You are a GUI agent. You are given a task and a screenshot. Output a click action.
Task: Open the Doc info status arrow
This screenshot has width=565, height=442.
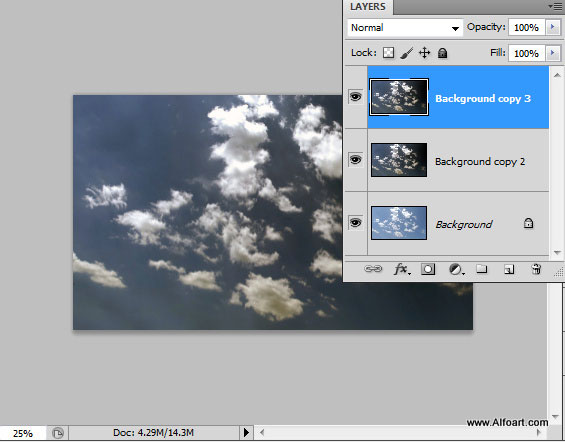[x=246, y=432]
